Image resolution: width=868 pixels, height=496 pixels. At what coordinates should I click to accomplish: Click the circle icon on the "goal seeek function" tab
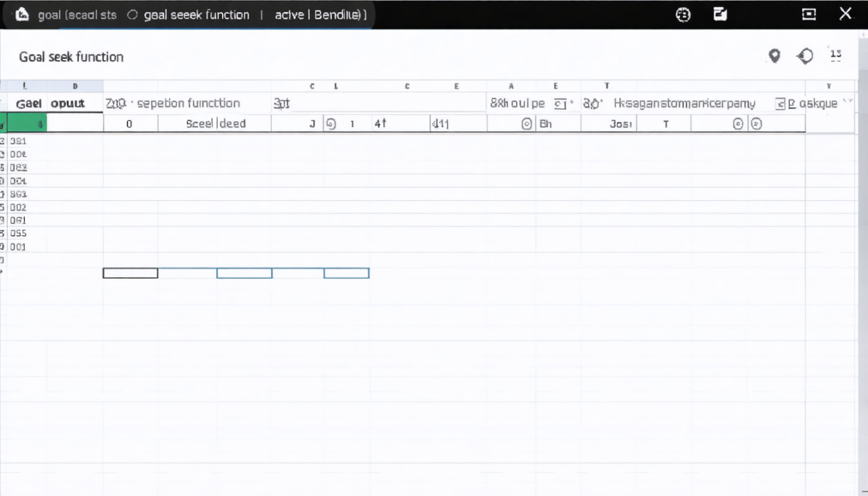(x=132, y=14)
